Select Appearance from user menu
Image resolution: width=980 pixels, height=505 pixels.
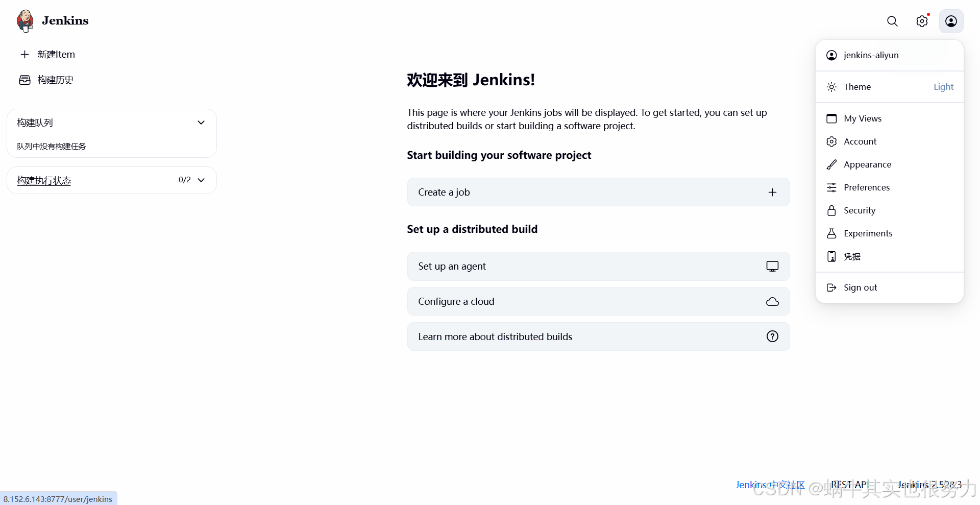[x=890, y=164]
